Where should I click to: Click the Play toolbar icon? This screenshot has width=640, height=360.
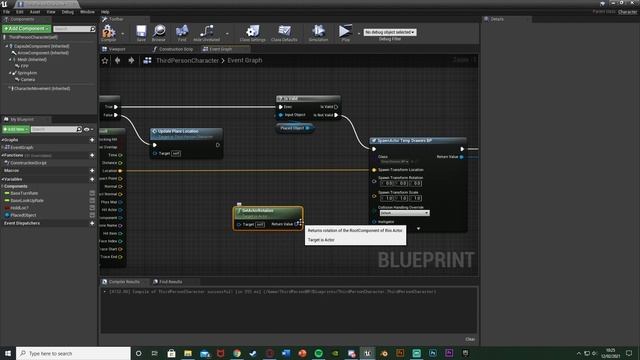click(345, 31)
